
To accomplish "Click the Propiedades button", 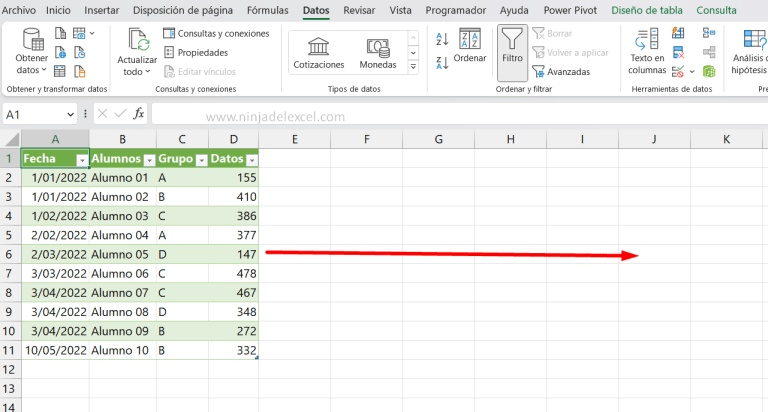I will [196, 52].
